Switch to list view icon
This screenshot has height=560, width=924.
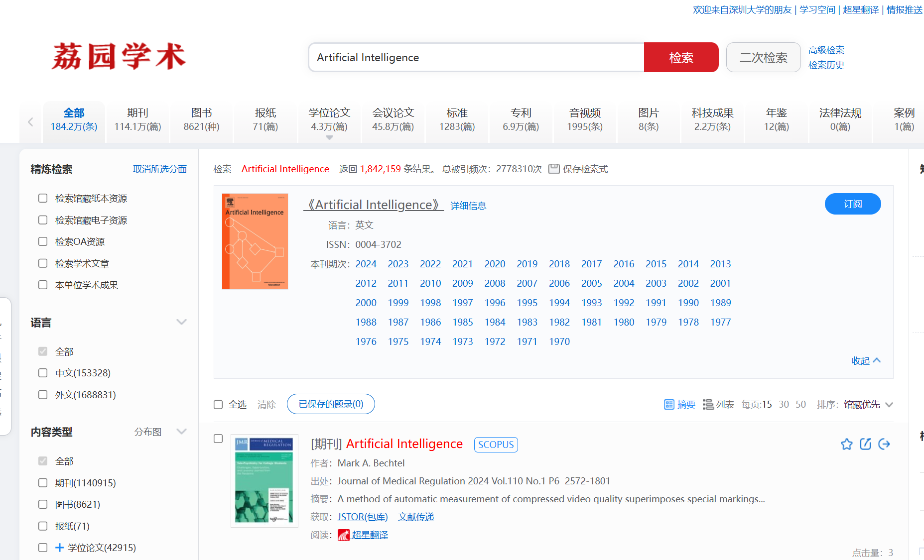(x=708, y=404)
